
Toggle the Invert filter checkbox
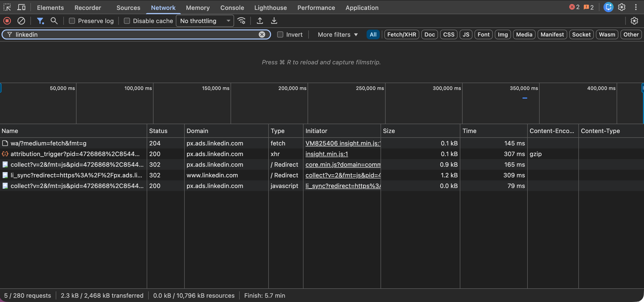[x=280, y=34]
